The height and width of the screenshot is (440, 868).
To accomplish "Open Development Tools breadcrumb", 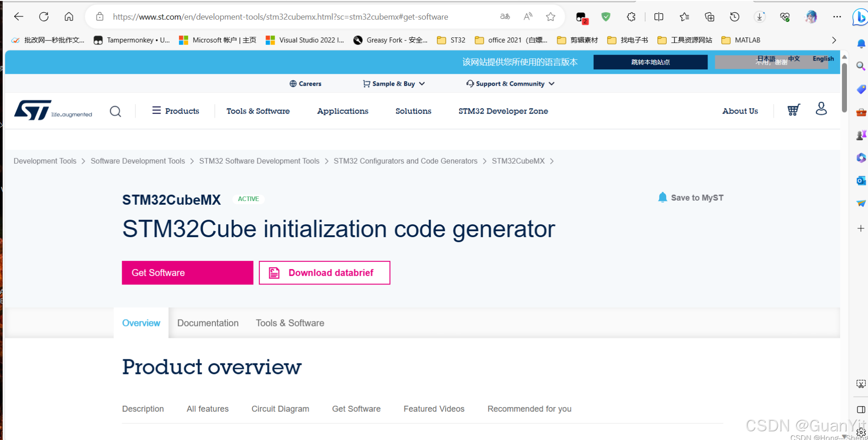I will (x=45, y=161).
